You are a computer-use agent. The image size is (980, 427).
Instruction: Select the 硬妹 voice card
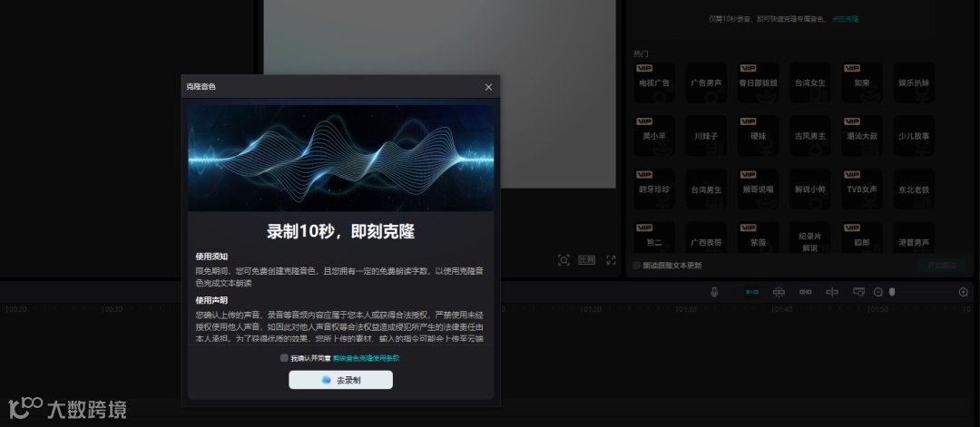click(x=758, y=136)
